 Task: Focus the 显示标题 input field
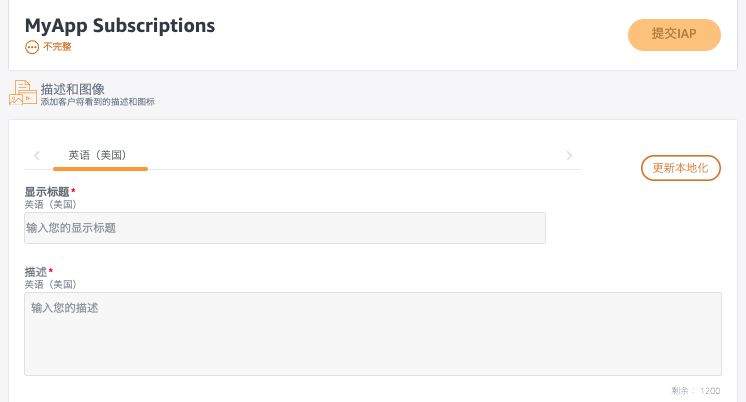pos(285,228)
